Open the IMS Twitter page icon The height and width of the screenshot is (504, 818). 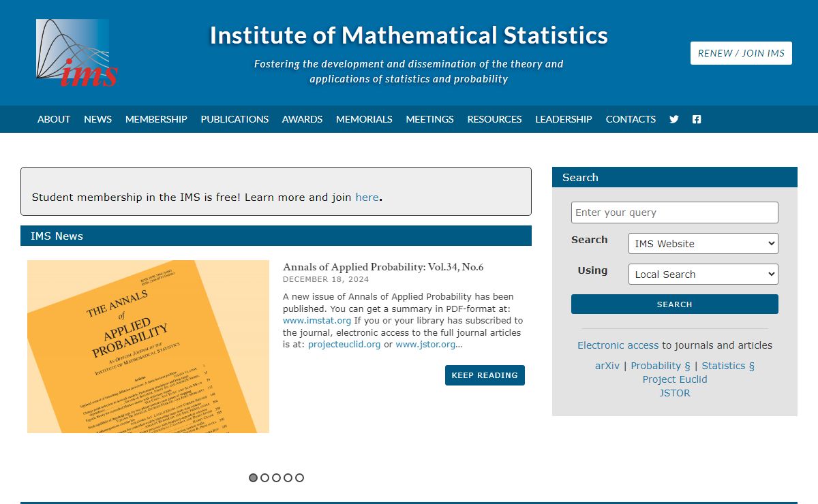(674, 119)
